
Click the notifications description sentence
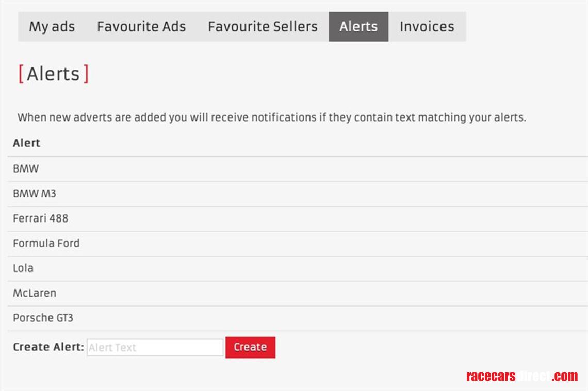[x=272, y=117]
